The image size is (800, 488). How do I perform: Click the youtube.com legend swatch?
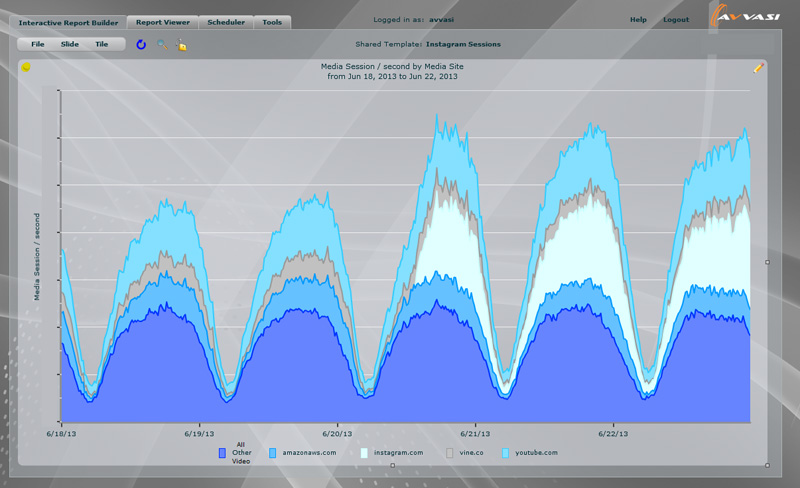tap(505, 453)
